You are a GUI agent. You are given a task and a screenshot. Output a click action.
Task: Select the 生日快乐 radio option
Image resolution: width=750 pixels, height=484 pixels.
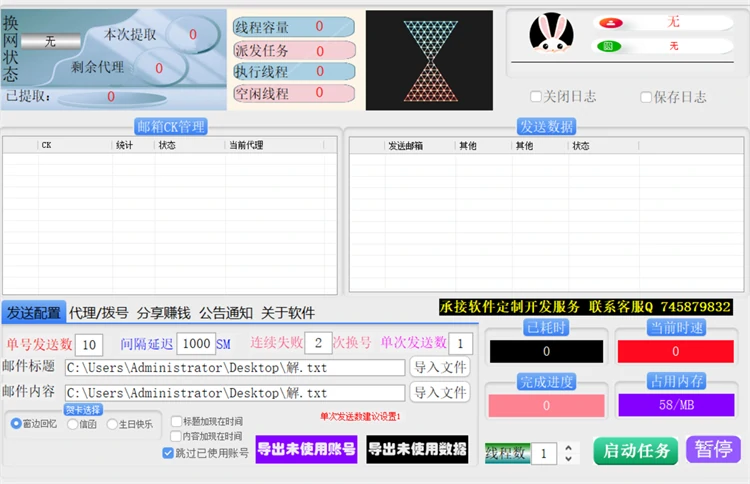(x=112, y=424)
